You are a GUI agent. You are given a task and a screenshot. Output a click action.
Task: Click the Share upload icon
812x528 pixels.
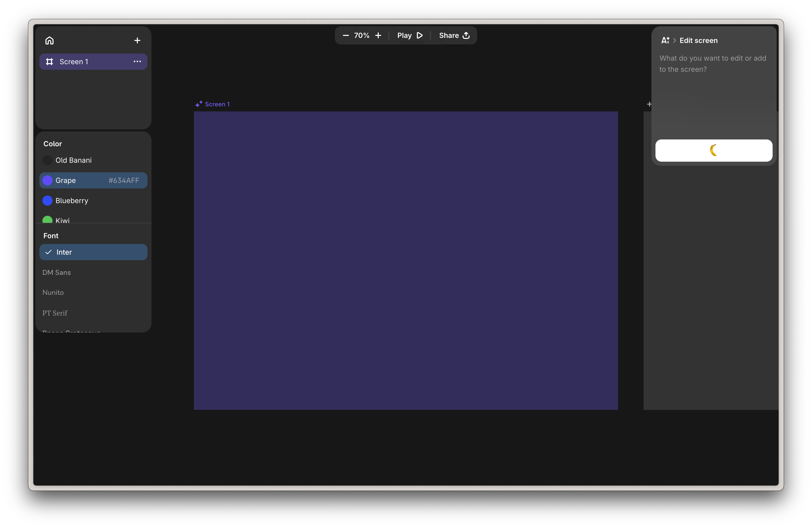click(x=466, y=36)
